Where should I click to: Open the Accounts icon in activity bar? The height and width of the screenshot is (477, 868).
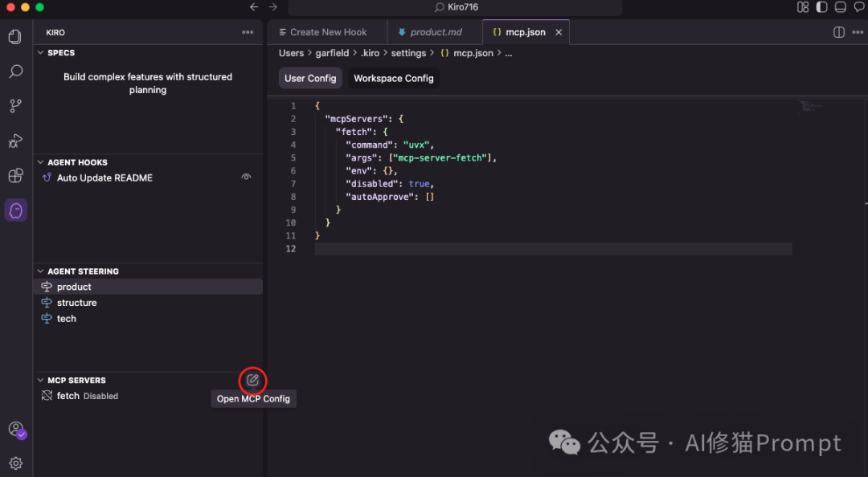16,429
